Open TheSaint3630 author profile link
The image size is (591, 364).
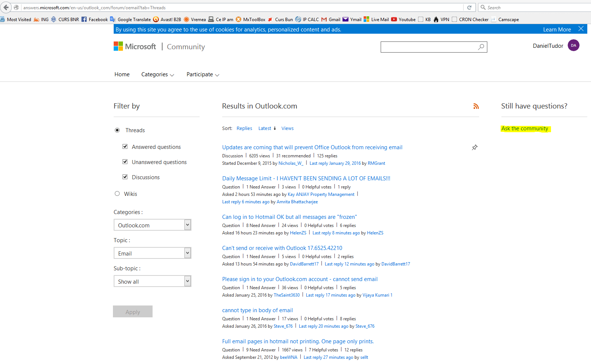coord(287,295)
